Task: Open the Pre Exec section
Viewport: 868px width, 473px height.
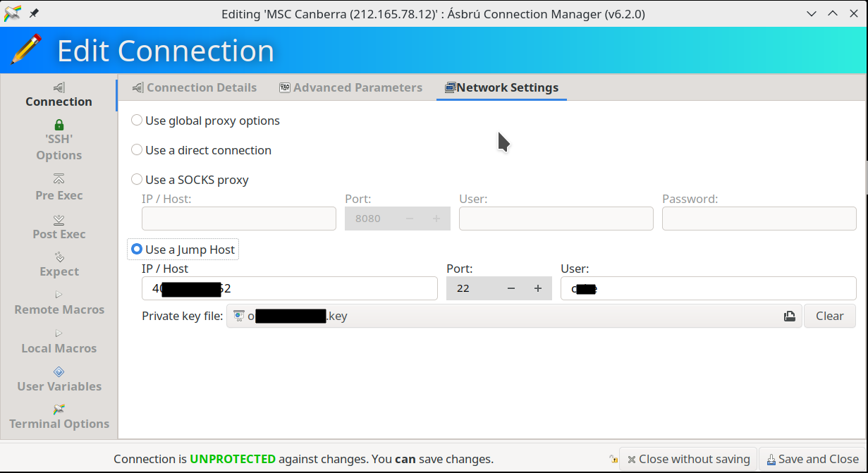Action: pos(59,190)
